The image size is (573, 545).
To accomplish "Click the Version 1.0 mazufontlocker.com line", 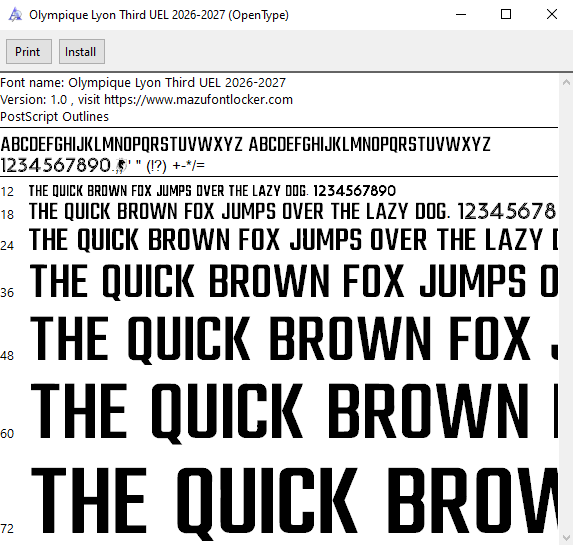I will point(147,100).
